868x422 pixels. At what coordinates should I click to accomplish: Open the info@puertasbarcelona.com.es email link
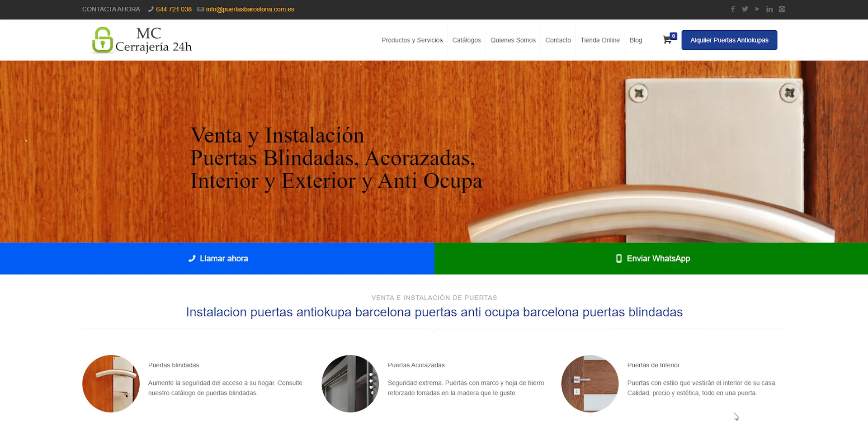click(x=250, y=9)
